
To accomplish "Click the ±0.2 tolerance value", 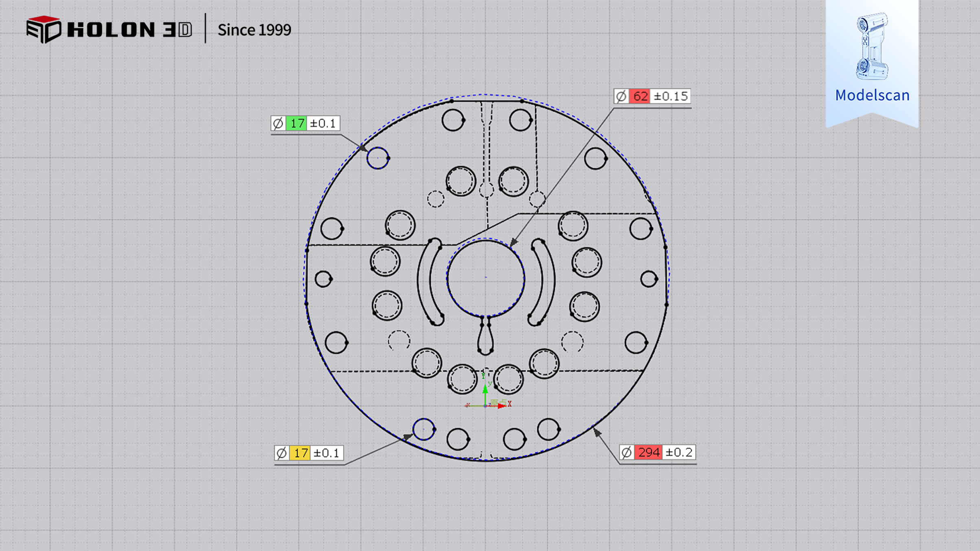I will pos(678,452).
